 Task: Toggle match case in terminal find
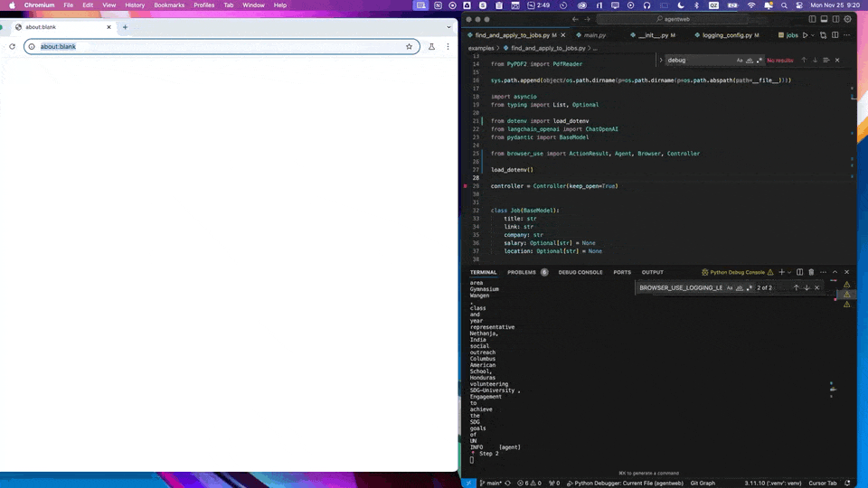tap(730, 287)
